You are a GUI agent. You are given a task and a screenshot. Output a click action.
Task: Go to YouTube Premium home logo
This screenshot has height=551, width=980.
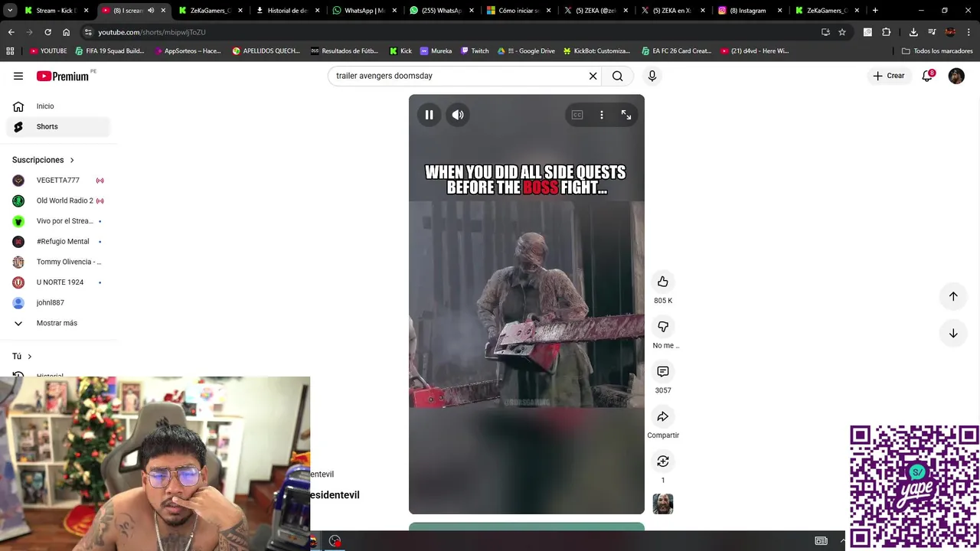point(63,76)
